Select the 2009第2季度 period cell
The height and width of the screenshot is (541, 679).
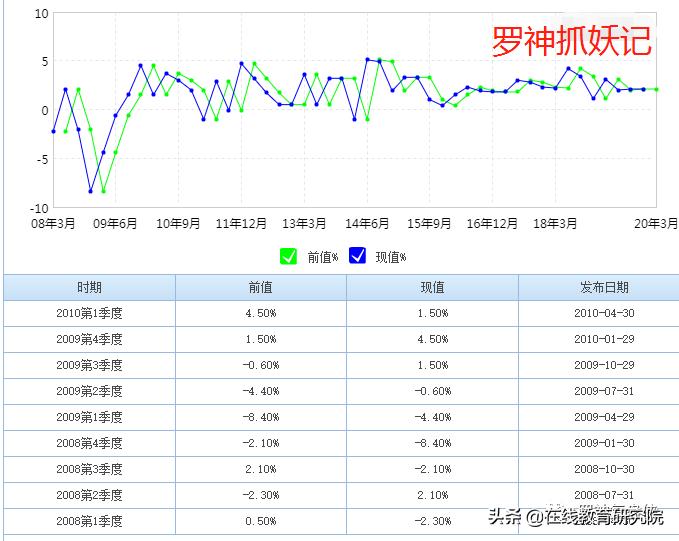[x=89, y=391]
